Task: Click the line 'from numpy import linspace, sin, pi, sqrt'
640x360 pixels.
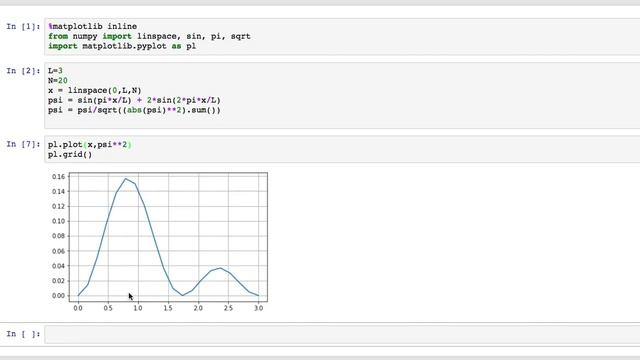Action: point(149,36)
